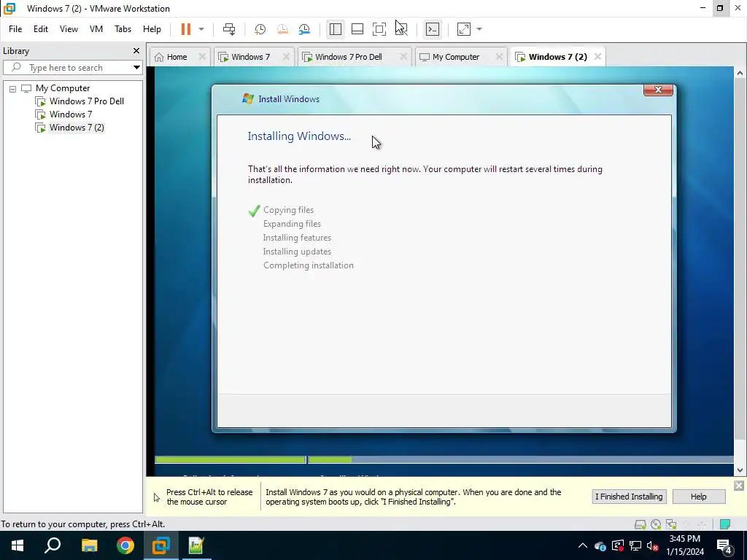This screenshot has width=747, height=560.
Task: Select Windows 7 (2) in the Library tree
Action: tap(76, 127)
